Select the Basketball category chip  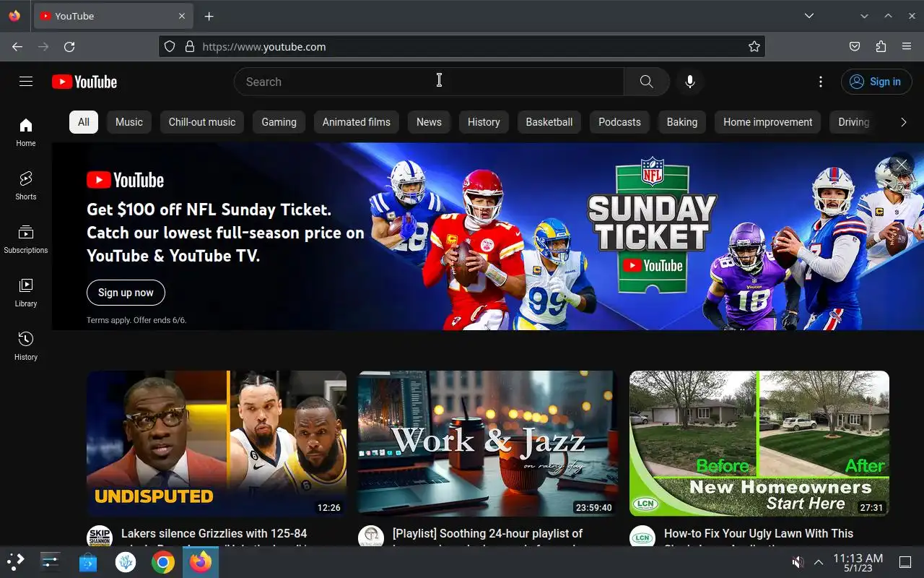pos(549,122)
